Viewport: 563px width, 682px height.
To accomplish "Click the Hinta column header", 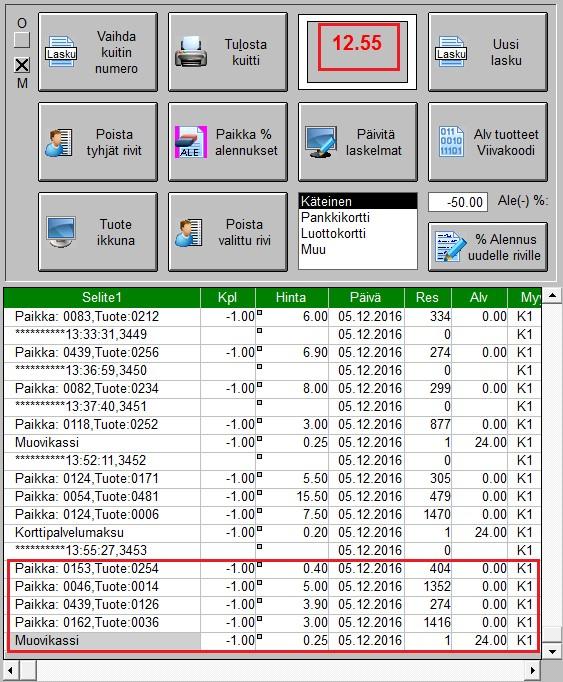I will (292, 298).
